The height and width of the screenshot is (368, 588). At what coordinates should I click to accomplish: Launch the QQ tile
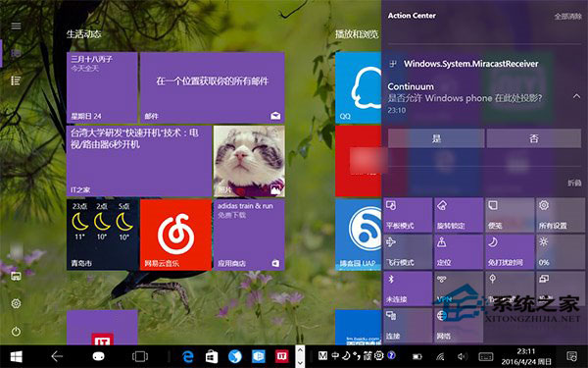tap(358, 87)
